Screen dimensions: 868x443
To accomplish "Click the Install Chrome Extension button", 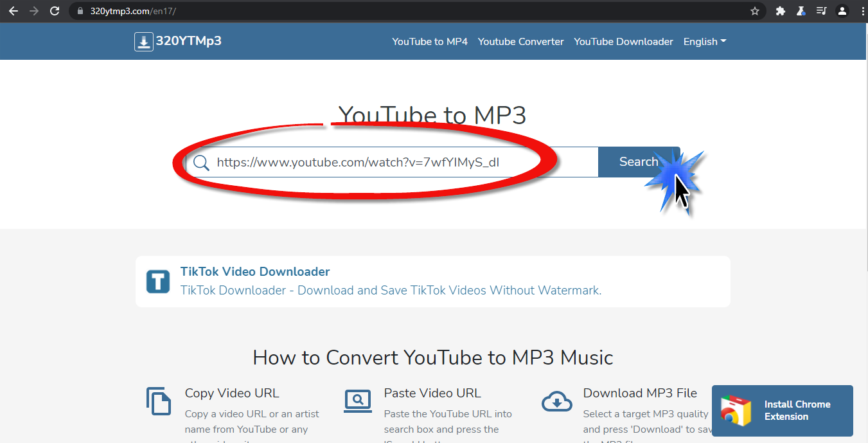I will tap(783, 411).
